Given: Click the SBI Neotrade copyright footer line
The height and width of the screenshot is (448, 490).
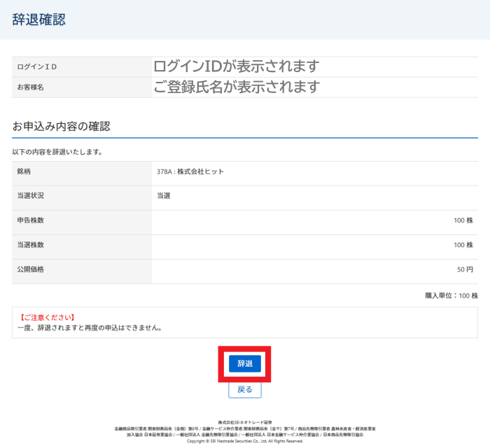Looking at the screenshot, I should tap(245, 442).
